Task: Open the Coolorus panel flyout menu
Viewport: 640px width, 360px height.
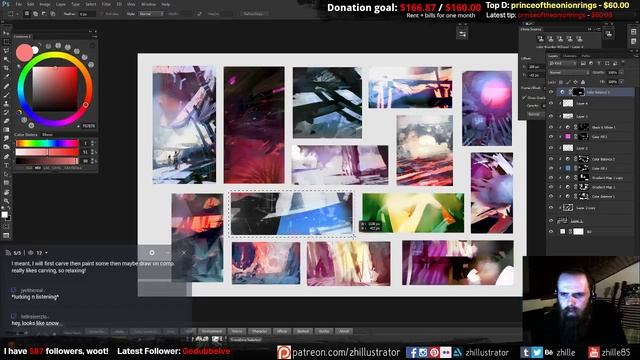Action: tap(94, 36)
